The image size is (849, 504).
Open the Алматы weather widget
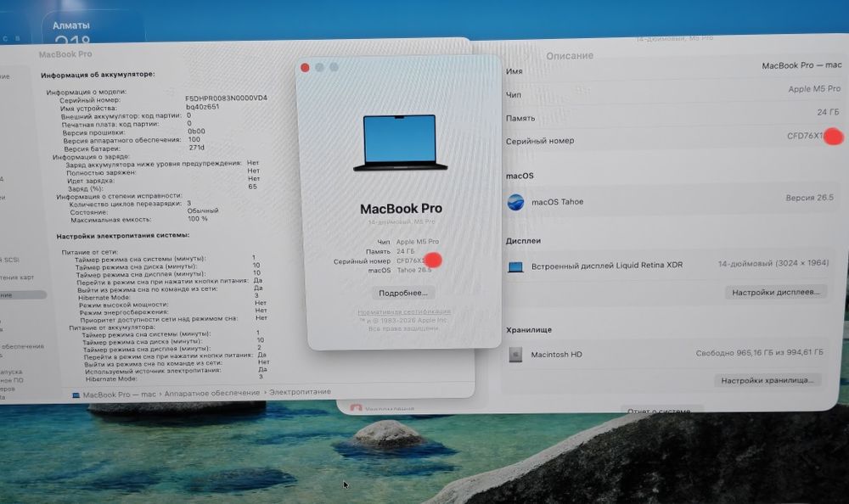click(92, 26)
